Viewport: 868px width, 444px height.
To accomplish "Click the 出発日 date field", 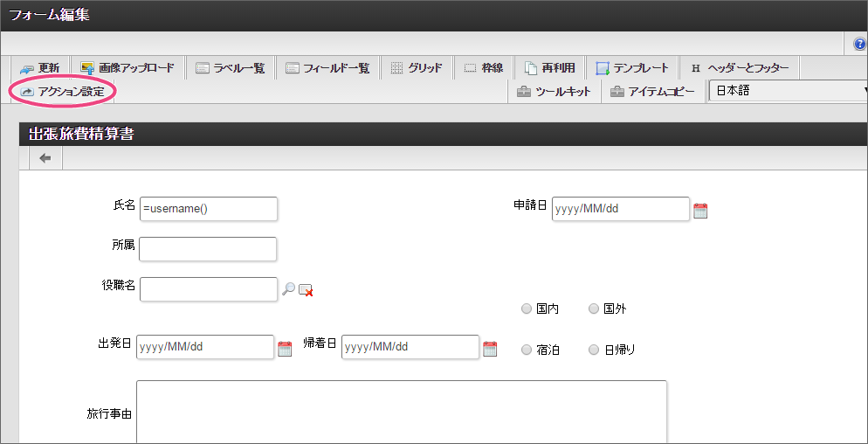I will (205, 347).
